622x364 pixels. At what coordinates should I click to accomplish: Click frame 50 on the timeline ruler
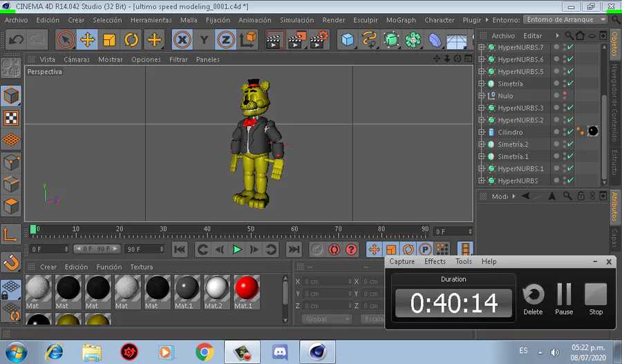[x=251, y=231]
